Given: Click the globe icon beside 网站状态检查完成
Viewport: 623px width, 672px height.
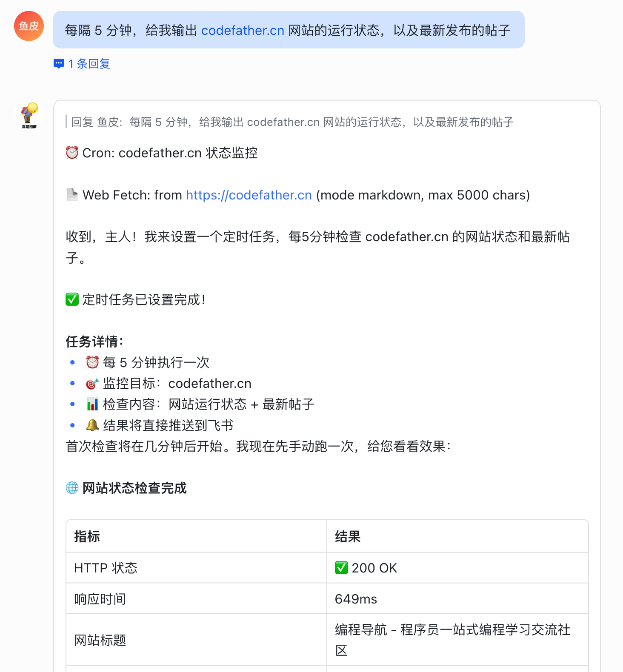Looking at the screenshot, I should 72,488.
